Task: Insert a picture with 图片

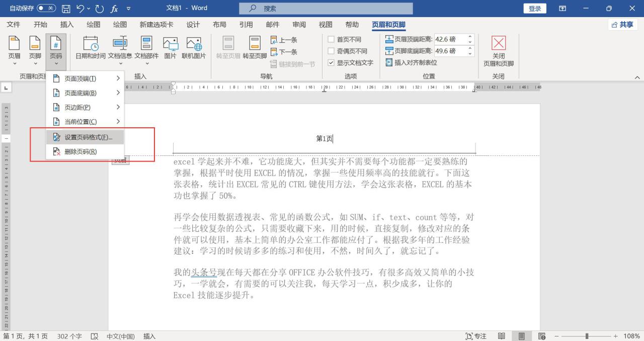Action: [171, 48]
